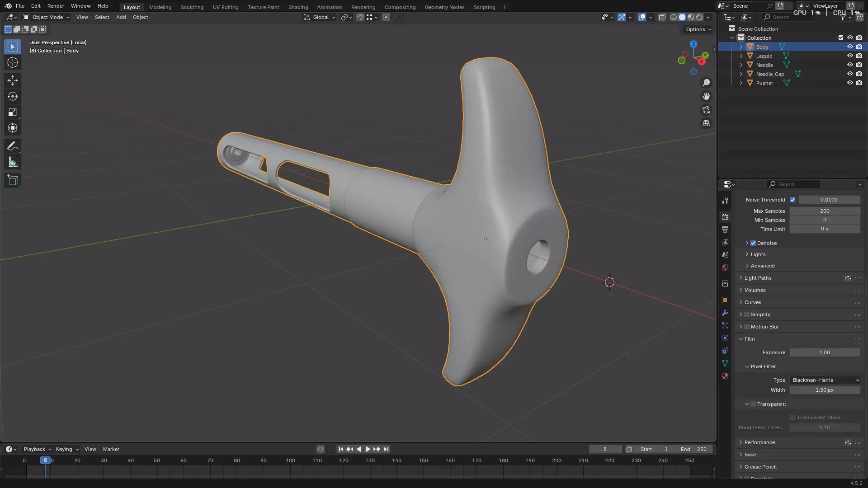Viewport: 868px width, 488px height.
Task: Pick the Add Cube tool
Action: [13, 180]
